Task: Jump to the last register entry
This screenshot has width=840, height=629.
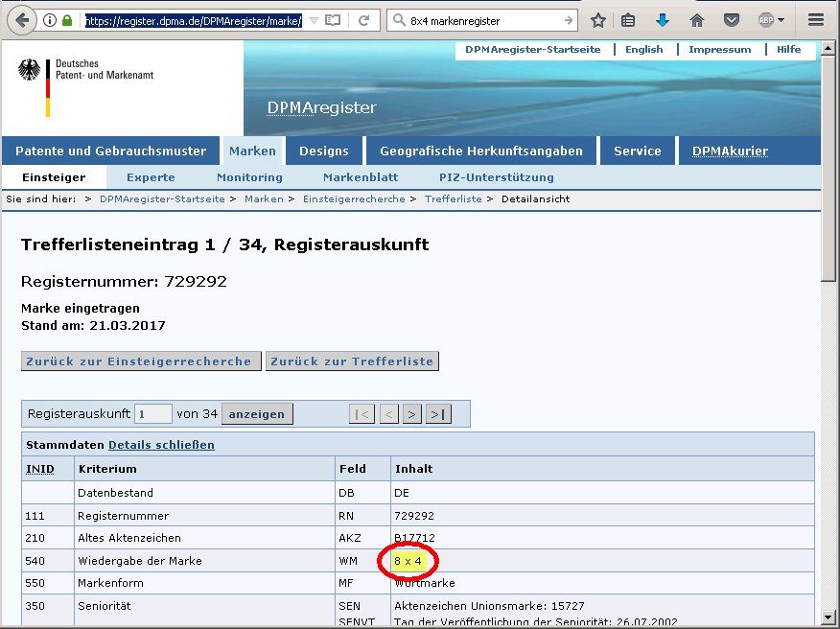Action: (x=438, y=414)
